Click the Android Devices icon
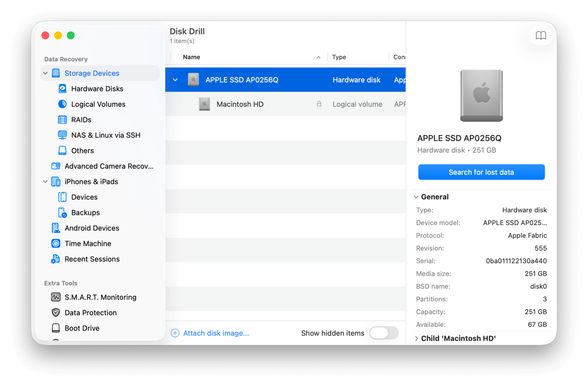The image size is (588, 386). 56,228
